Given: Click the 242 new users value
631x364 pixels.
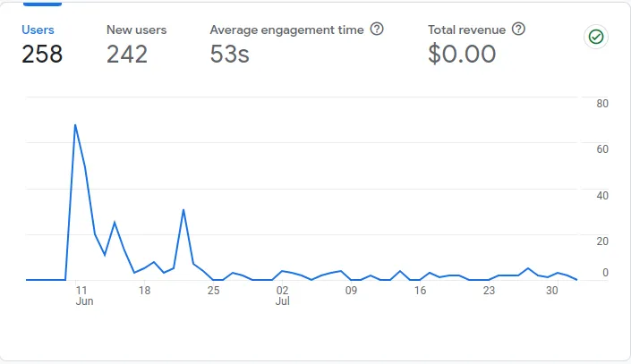Looking at the screenshot, I should [127, 55].
